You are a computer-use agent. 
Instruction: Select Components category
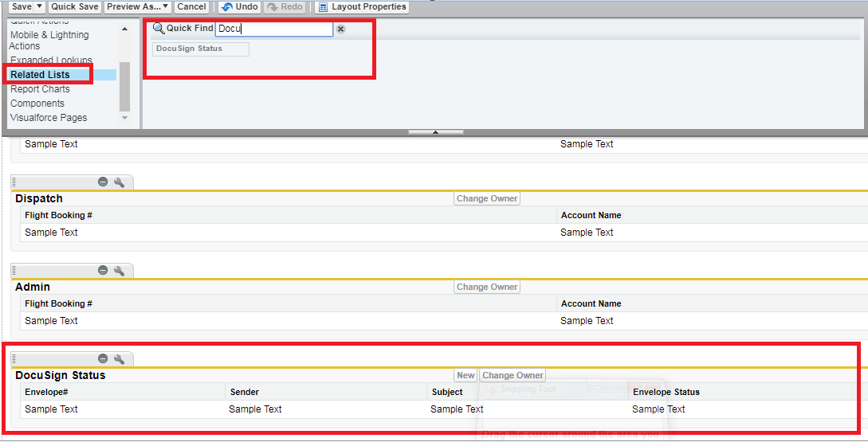[37, 104]
